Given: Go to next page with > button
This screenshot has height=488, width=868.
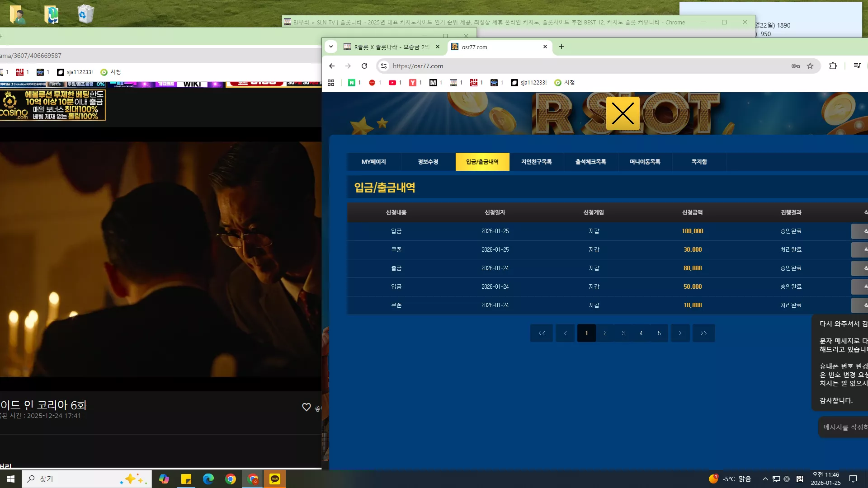Looking at the screenshot, I should pos(680,333).
